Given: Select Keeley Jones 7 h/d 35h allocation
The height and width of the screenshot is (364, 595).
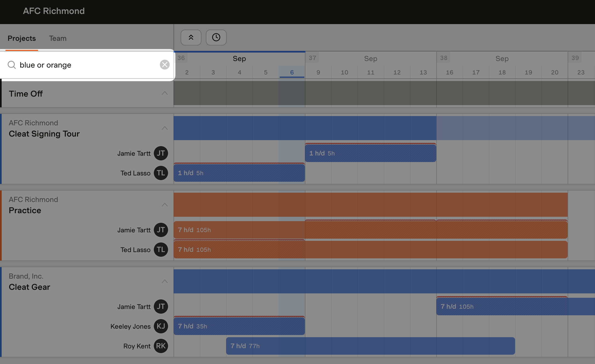Looking at the screenshot, I should [239, 326].
